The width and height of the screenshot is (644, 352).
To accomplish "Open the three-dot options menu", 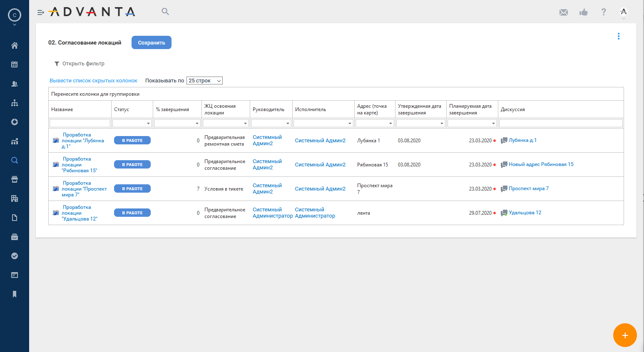I will click(619, 36).
